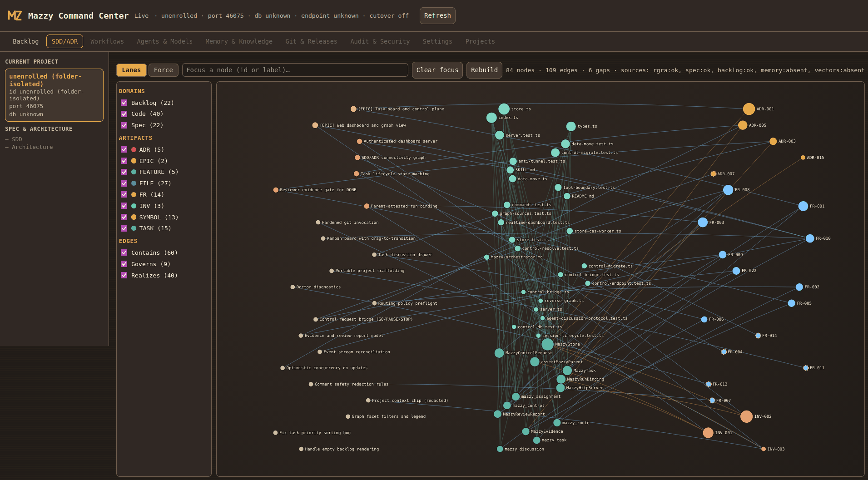
Task: Select the MazzyReviewReport node
Action: (x=498, y=414)
